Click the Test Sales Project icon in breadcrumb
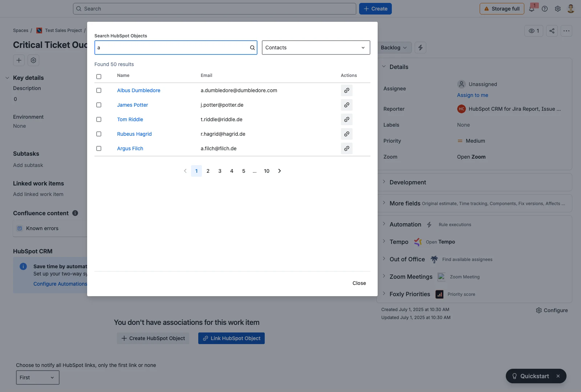The image size is (581, 392). (x=39, y=30)
